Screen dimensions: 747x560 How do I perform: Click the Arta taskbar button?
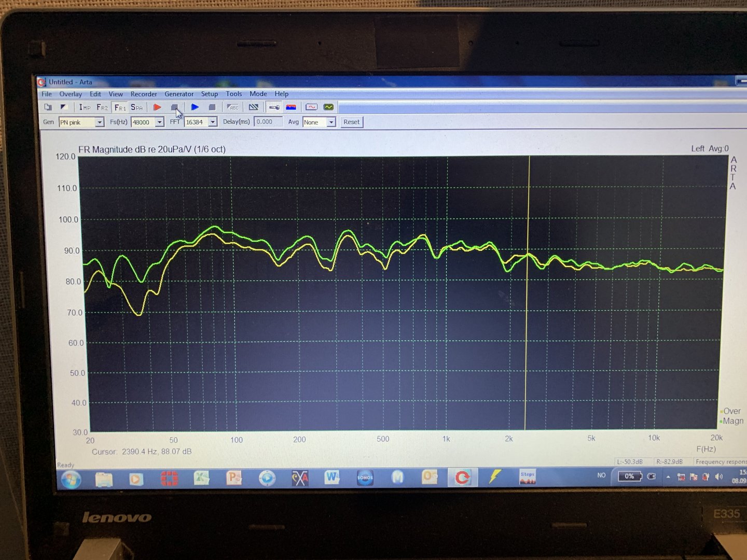[462, 477]
